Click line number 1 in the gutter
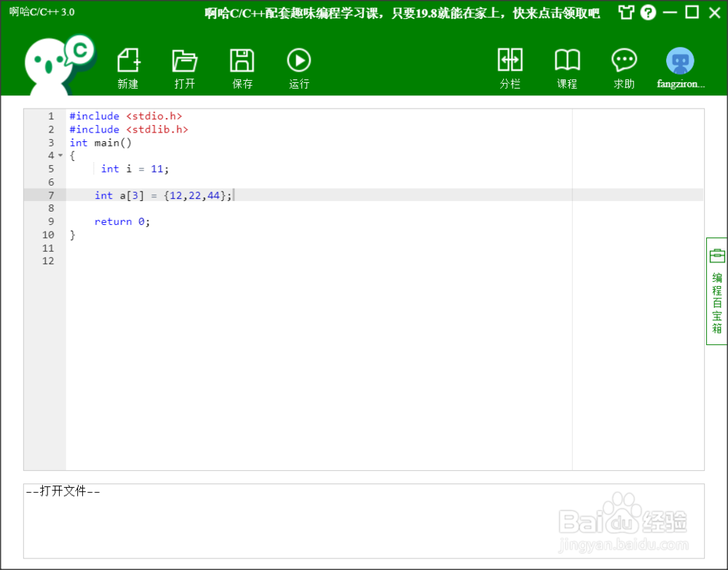728x570 pixels. (x=51, y=116)
